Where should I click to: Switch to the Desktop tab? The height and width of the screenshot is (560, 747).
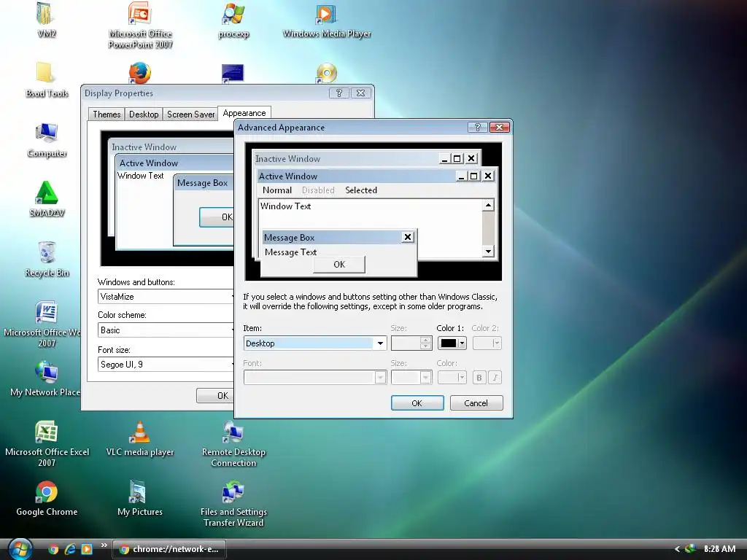point(144,114)
